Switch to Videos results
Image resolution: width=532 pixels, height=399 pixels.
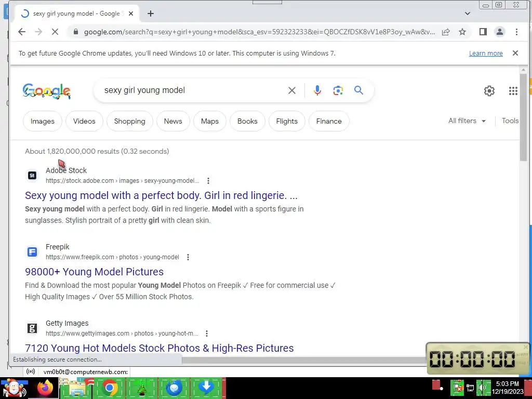84,121
